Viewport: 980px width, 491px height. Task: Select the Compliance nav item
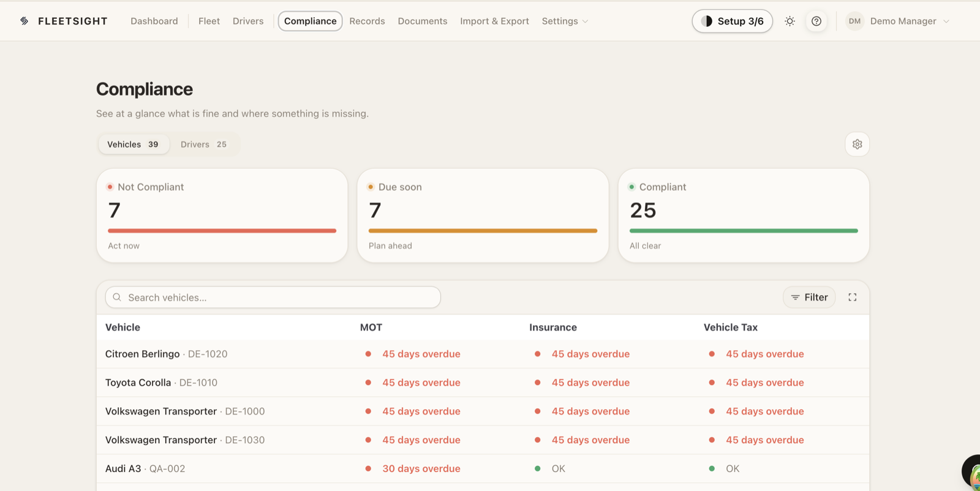click(x=310, y=21)
